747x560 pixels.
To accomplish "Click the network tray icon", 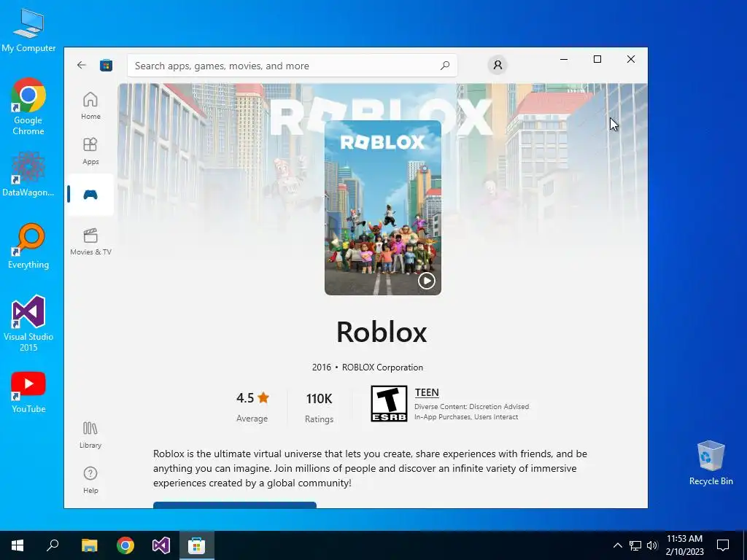I will point(635,545).
